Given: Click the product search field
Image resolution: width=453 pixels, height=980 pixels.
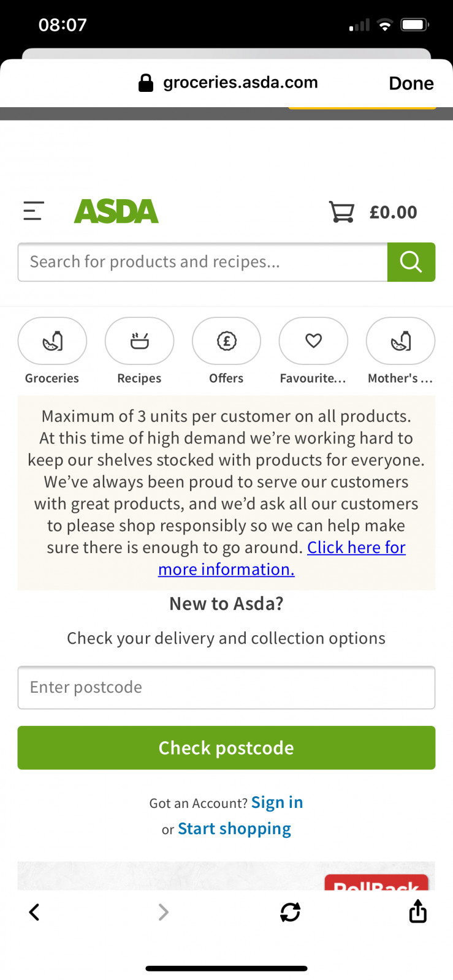Looking at the screenshot, I should click(202, 262).
